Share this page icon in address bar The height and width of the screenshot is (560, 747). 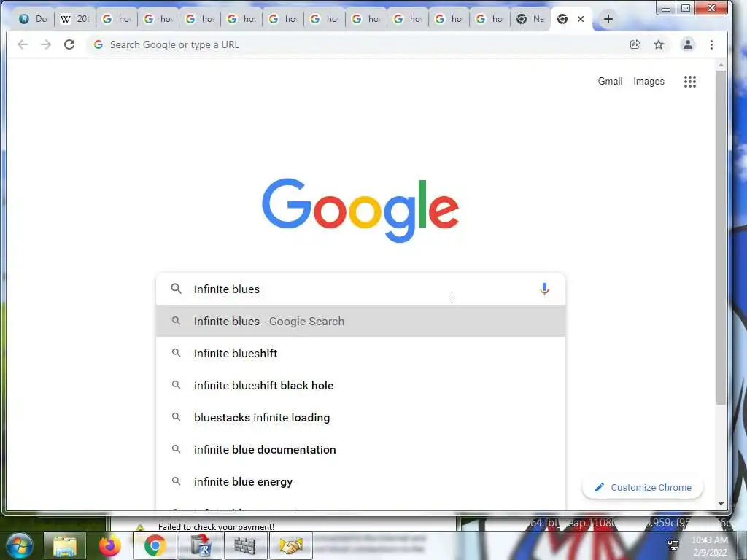[x=635, y=44]
